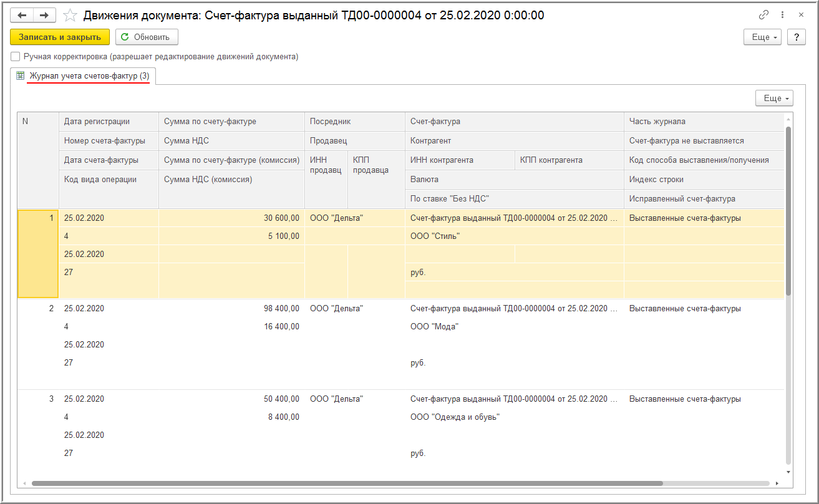Refresh data with 'Обновить' button

coord(147,37)
